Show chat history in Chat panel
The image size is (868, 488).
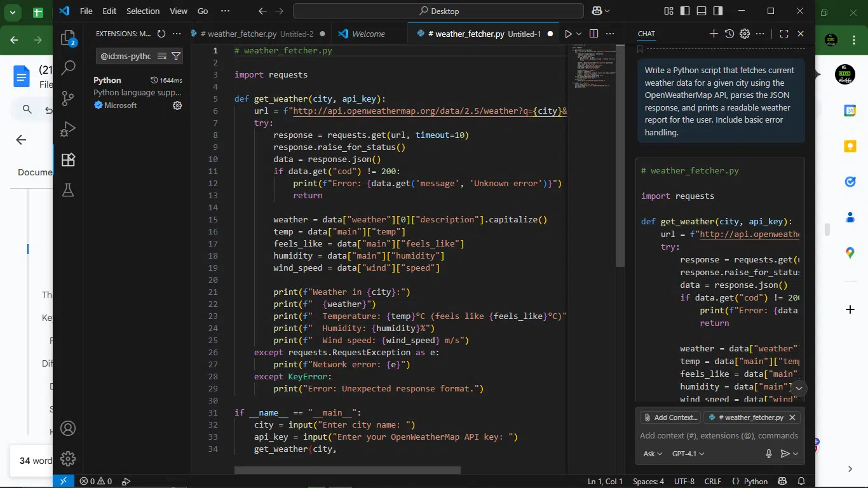click(729, 34)
